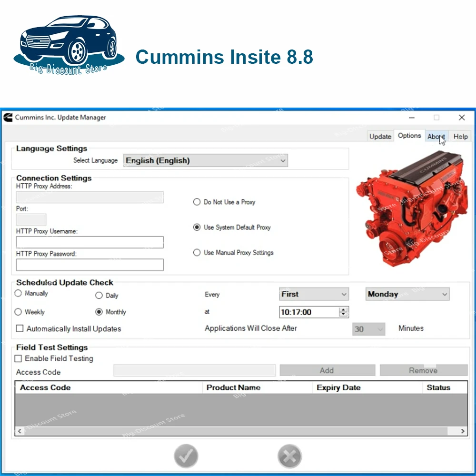Viewport: 476px width, 476px height.
Task: Open the 30 minutes close-after dropdown
Action: click(368, 329)
